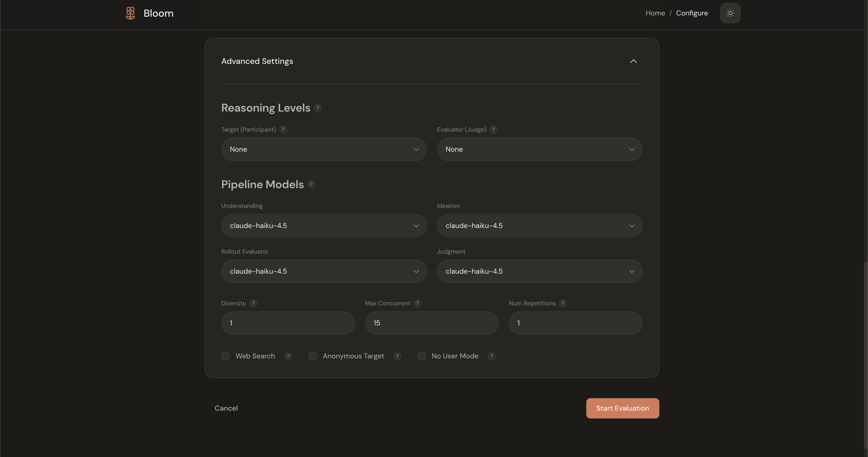This screenshot has width=868, height=457.
Task: Click the Num Repetitions help icon
Action: tap(563, 303)
